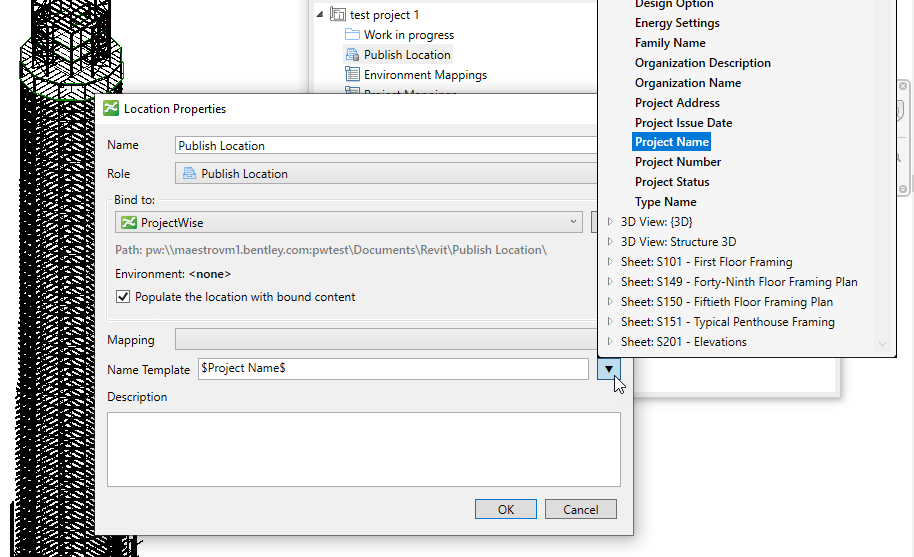
Task: Select Work in progress tree item
Action: 409,35
